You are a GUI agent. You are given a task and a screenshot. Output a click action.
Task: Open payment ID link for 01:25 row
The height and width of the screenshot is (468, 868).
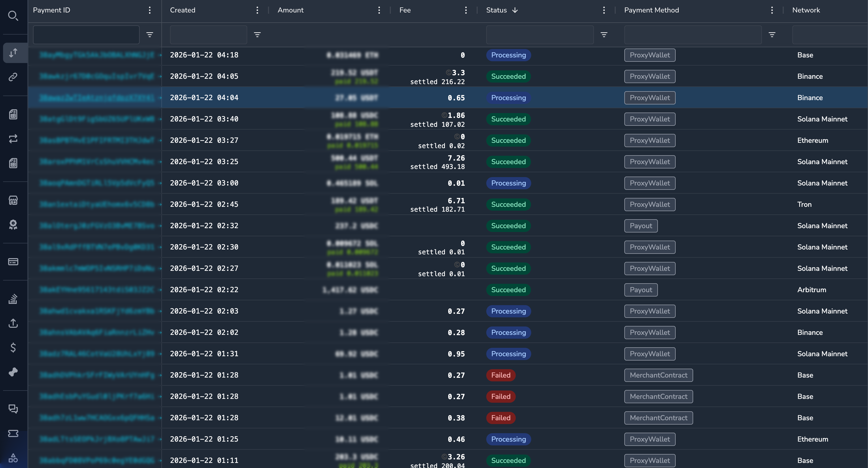(97, 439)
